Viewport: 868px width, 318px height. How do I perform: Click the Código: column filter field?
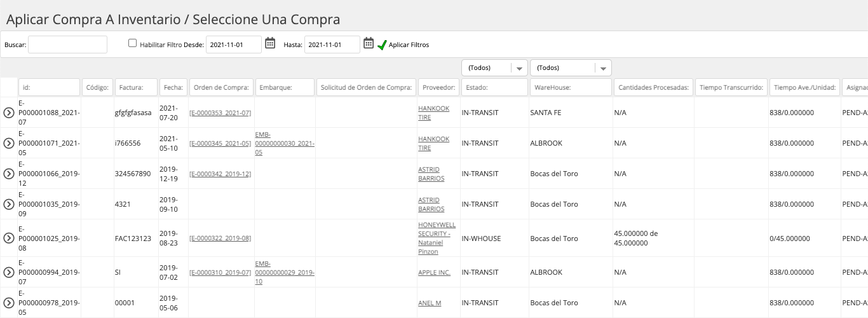tap(98, 87)
